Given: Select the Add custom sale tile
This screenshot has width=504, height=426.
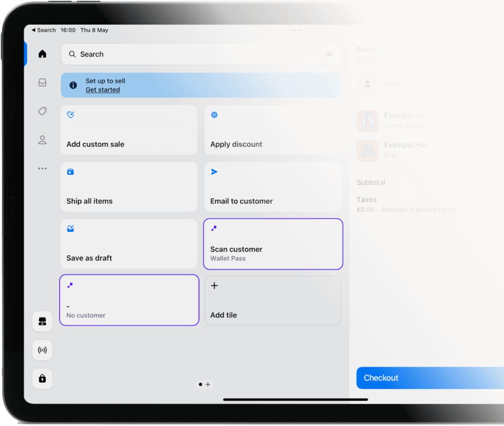Looking at the screenshot, I should pos(129,130).
